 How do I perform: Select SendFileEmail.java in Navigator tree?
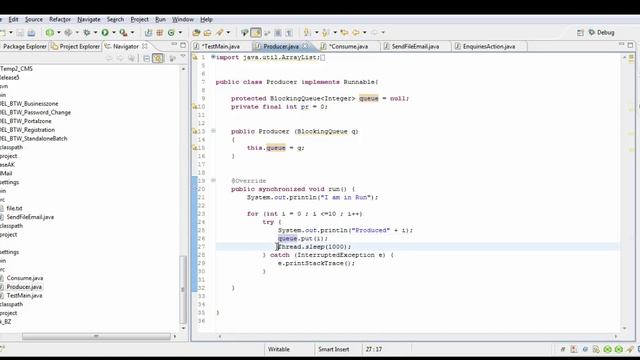pos(30,217)
